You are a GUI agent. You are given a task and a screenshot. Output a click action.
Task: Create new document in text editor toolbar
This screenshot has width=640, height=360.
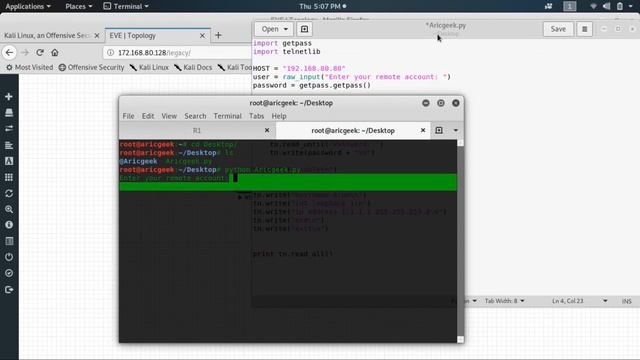pos(304,29)
